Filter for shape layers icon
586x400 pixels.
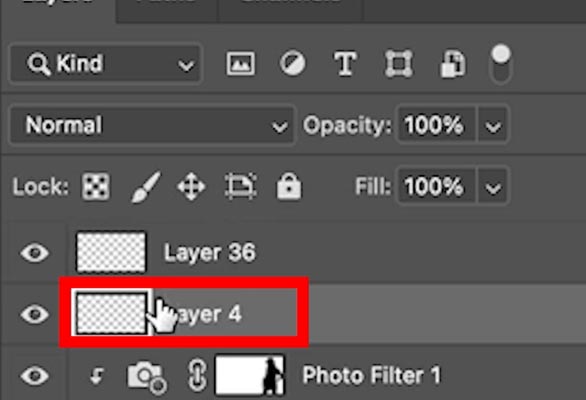pos(399,64)
